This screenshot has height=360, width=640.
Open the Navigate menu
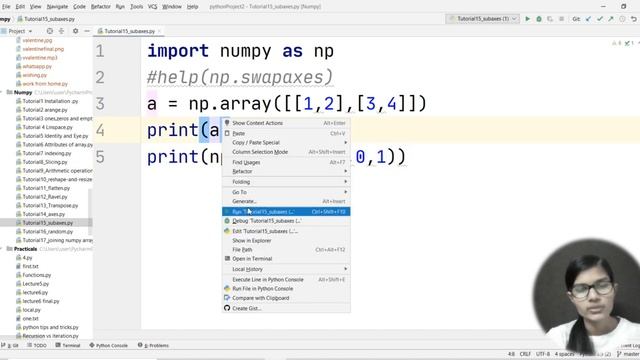pyautogui.click(x=57, y=7)
